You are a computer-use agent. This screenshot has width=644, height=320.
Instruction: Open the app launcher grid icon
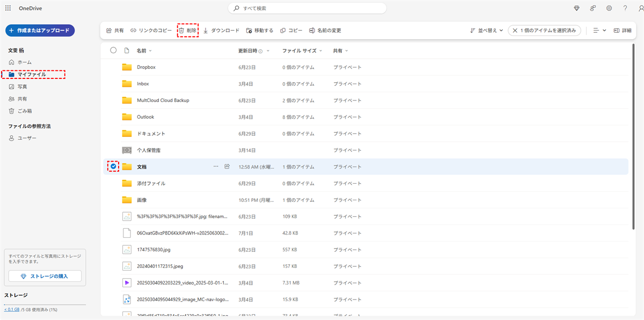click(x=8, y=8)
